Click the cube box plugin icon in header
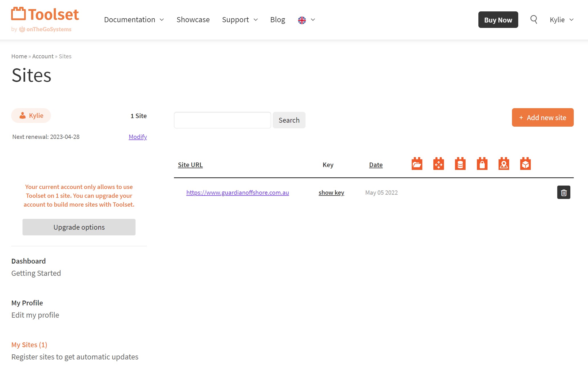Viewport: 588px width, 370px height. [525, 164]
